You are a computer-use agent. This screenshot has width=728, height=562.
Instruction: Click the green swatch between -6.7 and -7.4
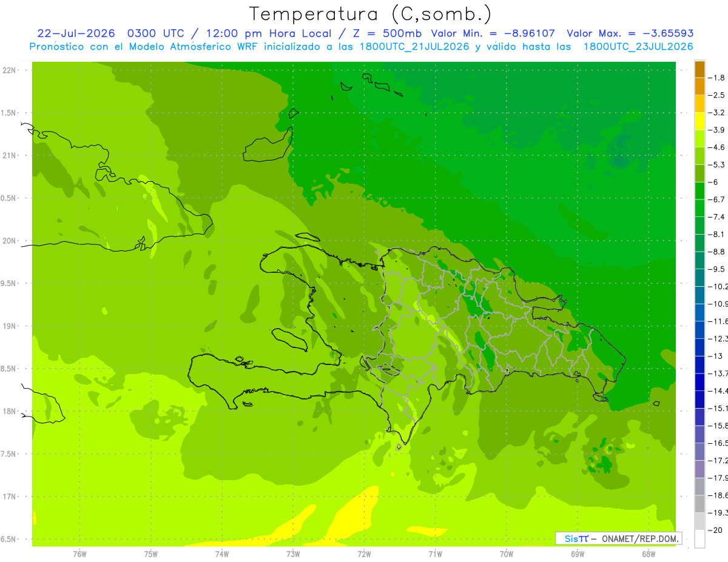[699, 209]
